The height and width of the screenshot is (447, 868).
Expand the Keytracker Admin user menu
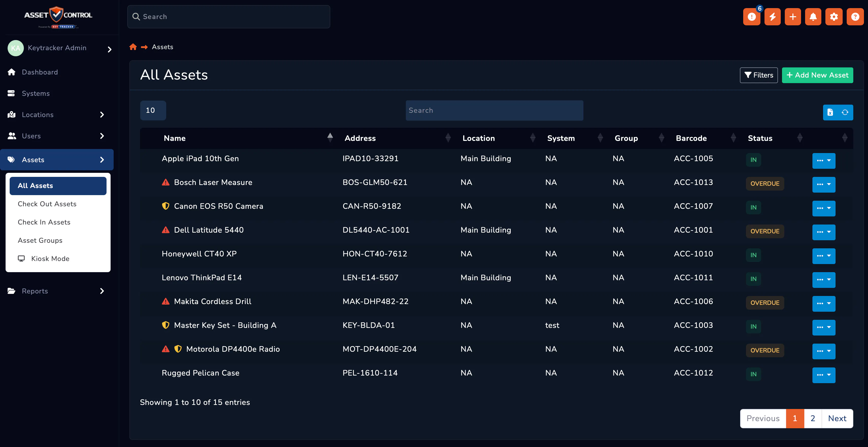coord(110,49)
